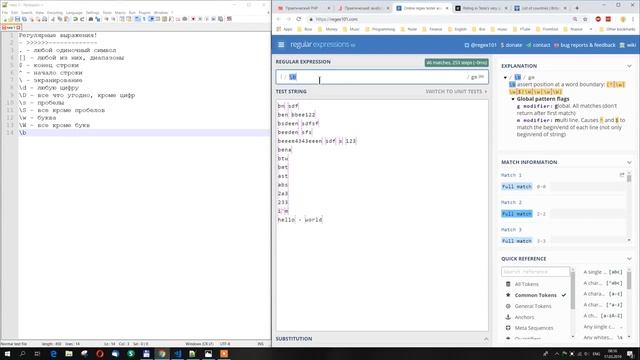
Task: Switch to the 'List of countries' Chrome tab
Action: coord(541,8)
